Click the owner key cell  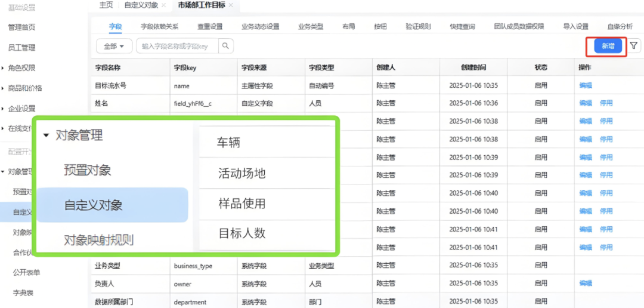[182, 284]
